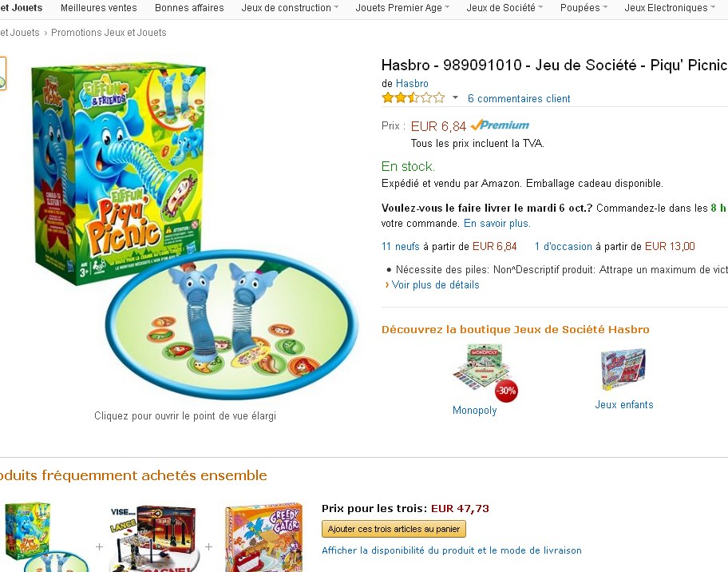
Task: Click the star rating icon
Action: pyautogui.click(x=413, y=98)
